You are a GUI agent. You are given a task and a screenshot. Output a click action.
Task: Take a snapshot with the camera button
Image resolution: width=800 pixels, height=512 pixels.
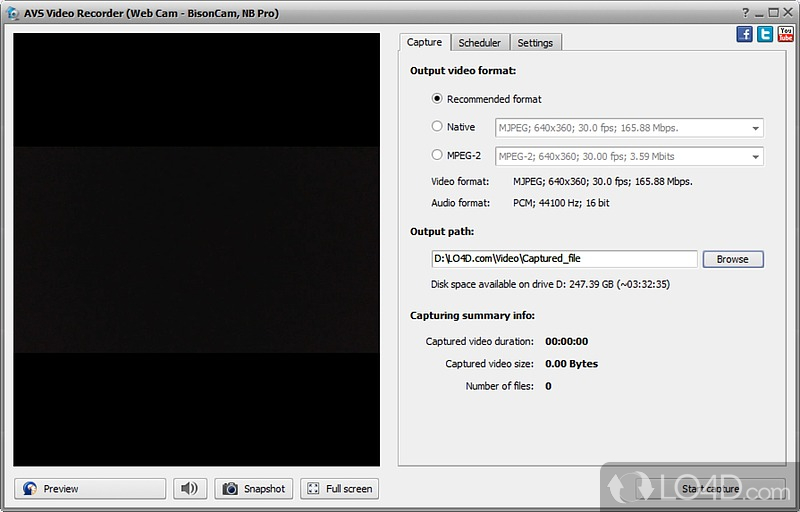[x=254, y=489]
